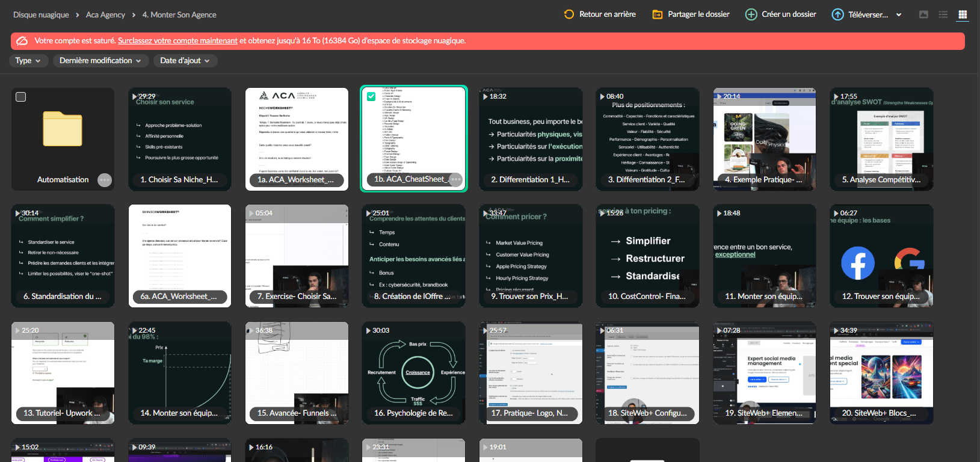Click the Partager le dossier button

point(691,14)
